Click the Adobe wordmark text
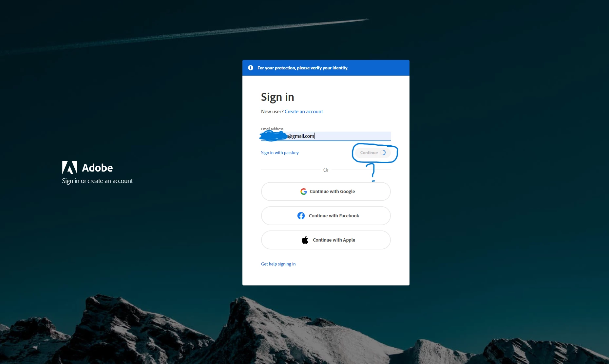 (x=97, y=168)
